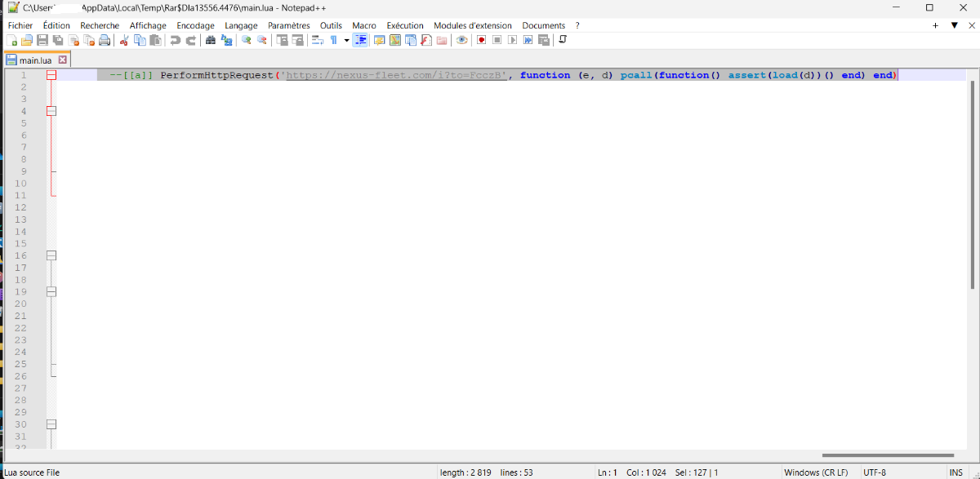Click the New file toolbar icon
Viewport: 980px width, 479px height.
(11, 40)
